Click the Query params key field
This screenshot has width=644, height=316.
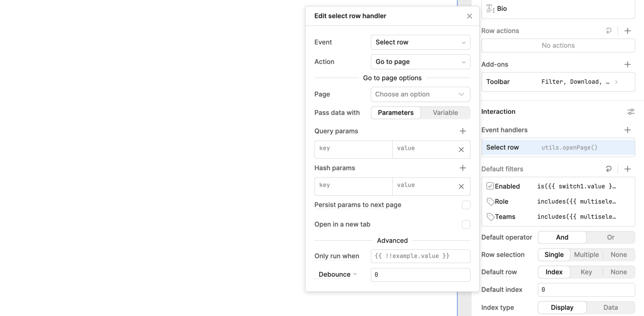(x=353, y=149)
